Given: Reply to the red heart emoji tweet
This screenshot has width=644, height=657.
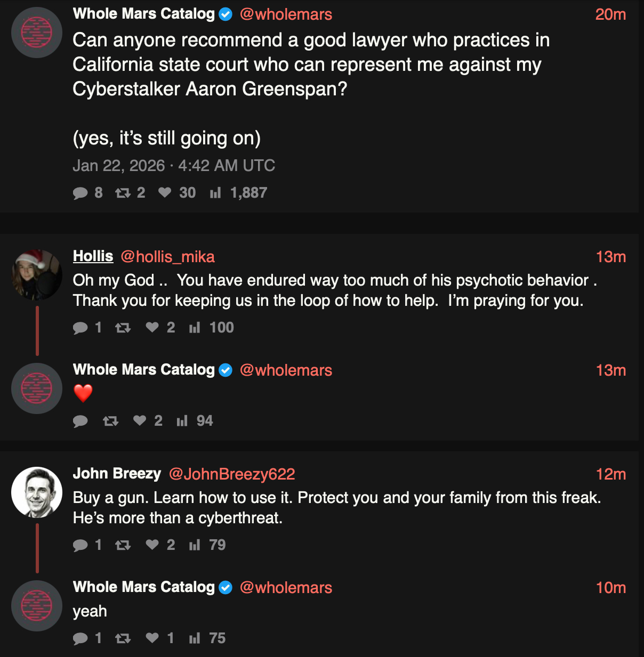Looking at the screenshot, I should tap(80, 421).
